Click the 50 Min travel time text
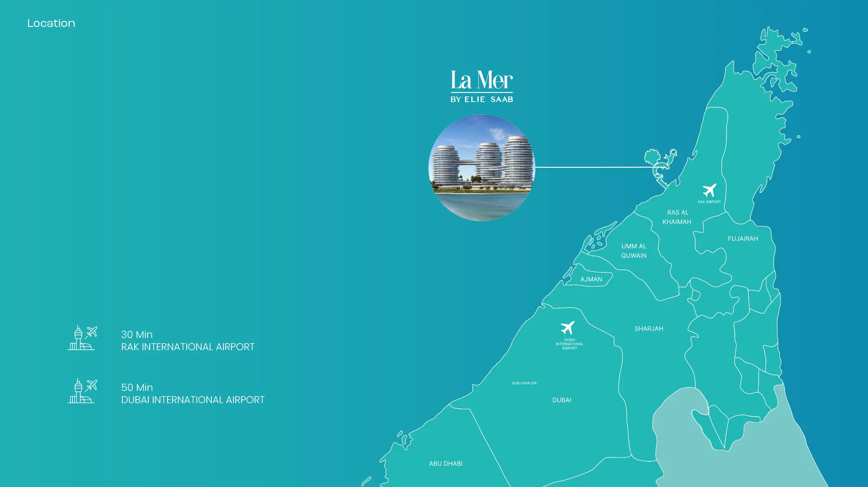The image size is (868, 487). (x=137, y=388)
